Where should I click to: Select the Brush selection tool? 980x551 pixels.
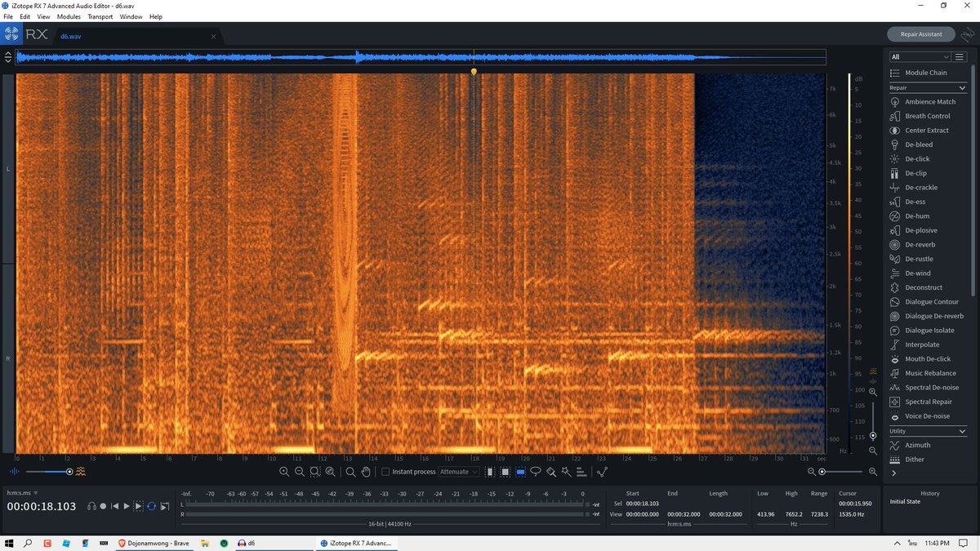pyautogui.click(x=552, y=471)
